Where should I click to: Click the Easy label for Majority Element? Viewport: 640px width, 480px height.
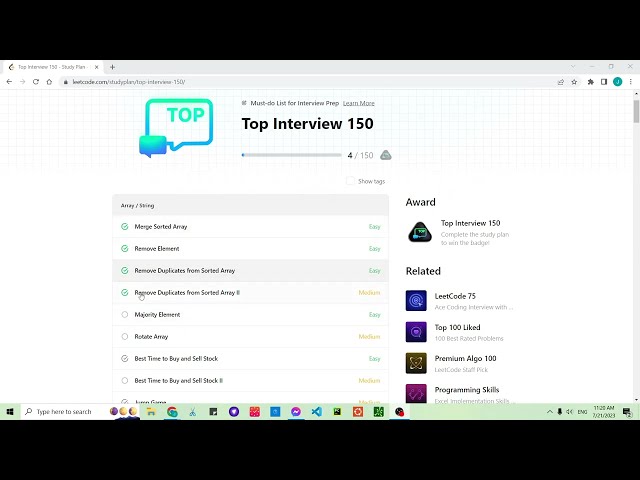pyautogui.click(x=374, y=315)
